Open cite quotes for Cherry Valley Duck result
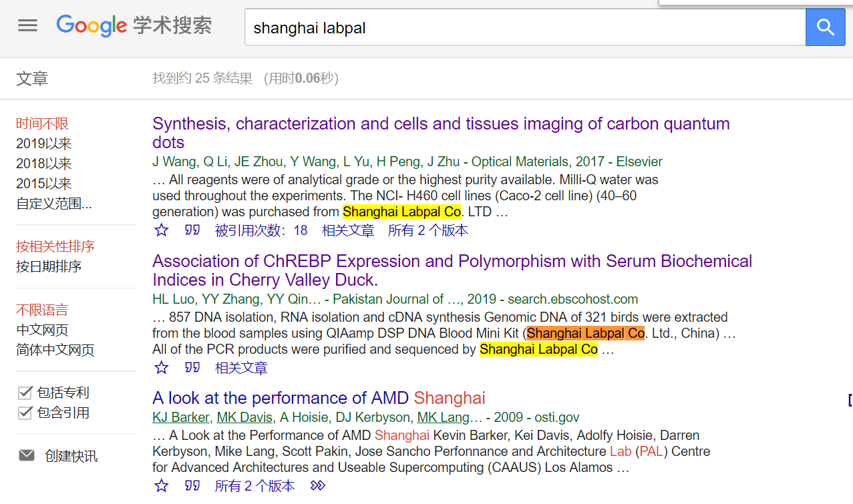The width and height of the screenshot is (853, 504). point(192,368)
